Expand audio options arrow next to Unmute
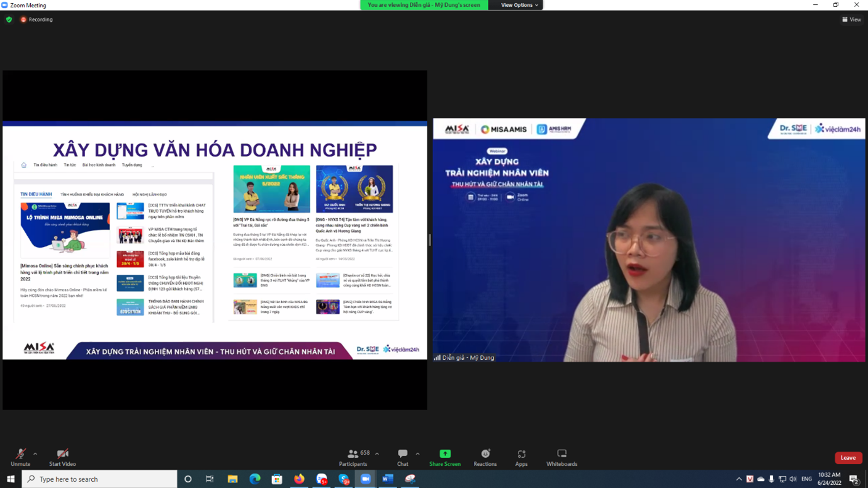This screenshot has width=868, height=488. coord(35,453)
